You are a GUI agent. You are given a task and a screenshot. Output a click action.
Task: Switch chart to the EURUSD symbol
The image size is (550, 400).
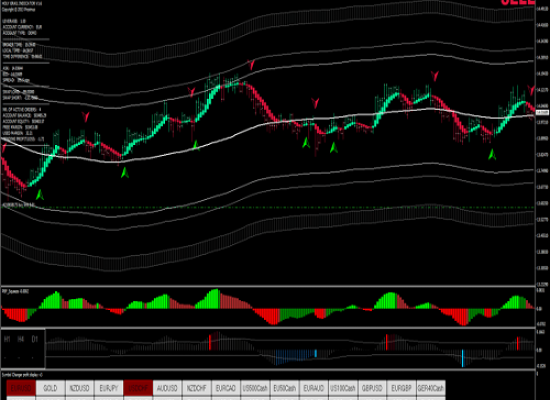pos(21,388)
